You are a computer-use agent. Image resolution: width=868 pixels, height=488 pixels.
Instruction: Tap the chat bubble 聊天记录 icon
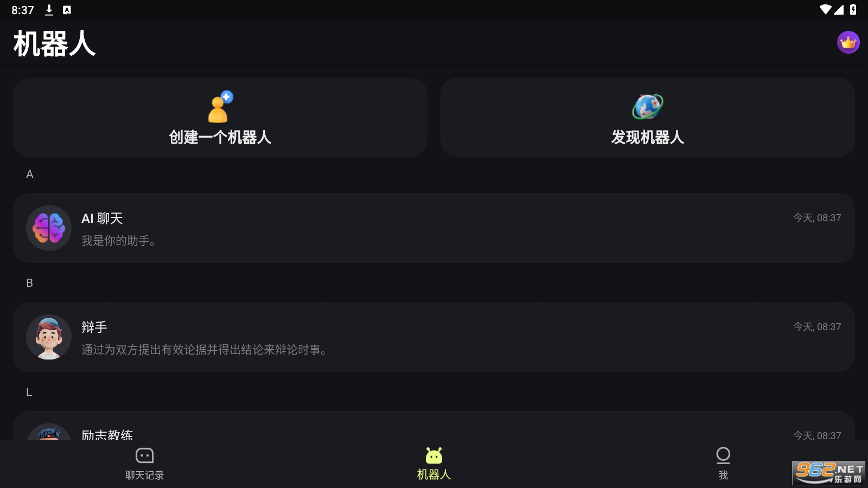pos(144,455)
